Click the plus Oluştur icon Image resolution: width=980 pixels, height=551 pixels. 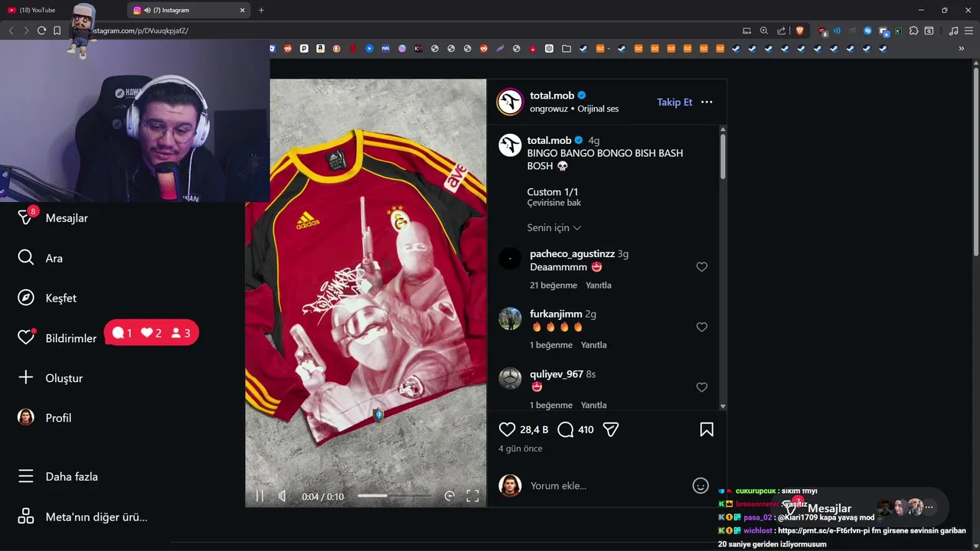coord(26,378)
